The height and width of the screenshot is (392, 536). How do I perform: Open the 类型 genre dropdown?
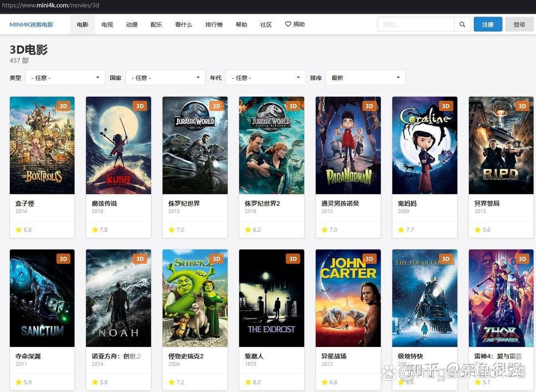[65, 77]
